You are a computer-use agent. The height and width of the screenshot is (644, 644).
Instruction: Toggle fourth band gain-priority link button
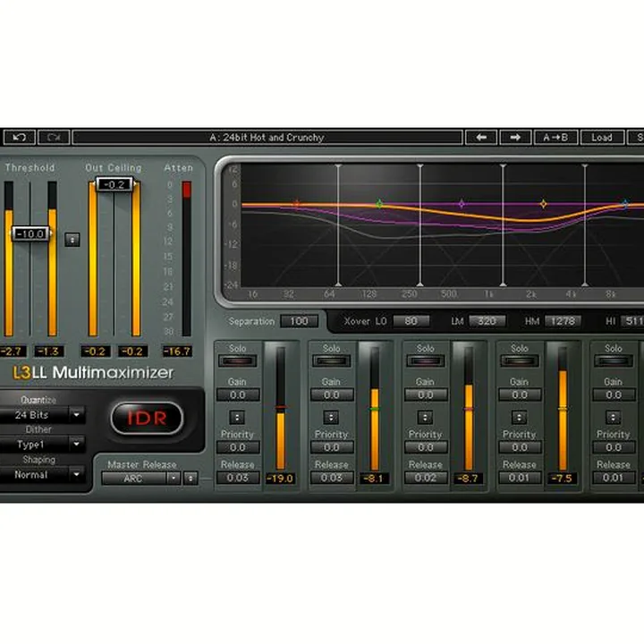coord(519,418)
